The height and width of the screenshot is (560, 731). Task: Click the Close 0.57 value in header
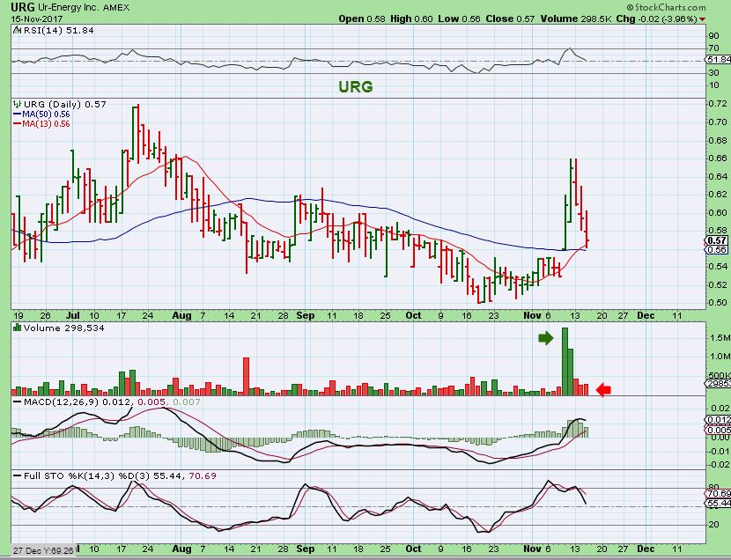pyautogui.click(x=510, y=18)
